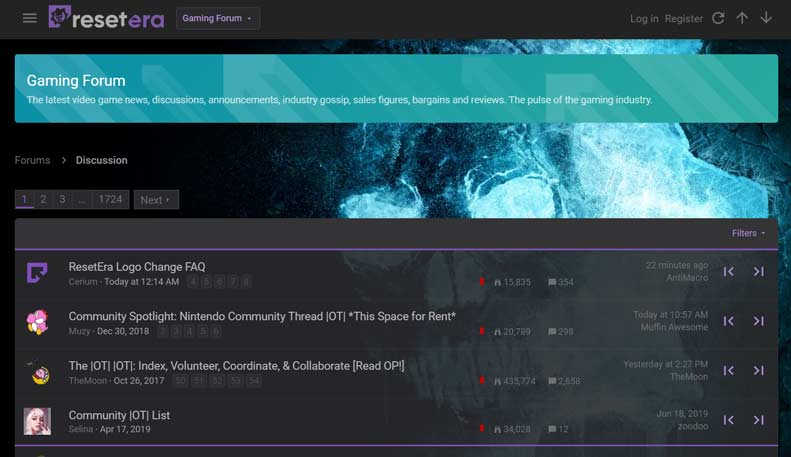Go to latest post of ResetEra Logo Change FAQ
The image size is (791, 457).
(x=759, y=271)
